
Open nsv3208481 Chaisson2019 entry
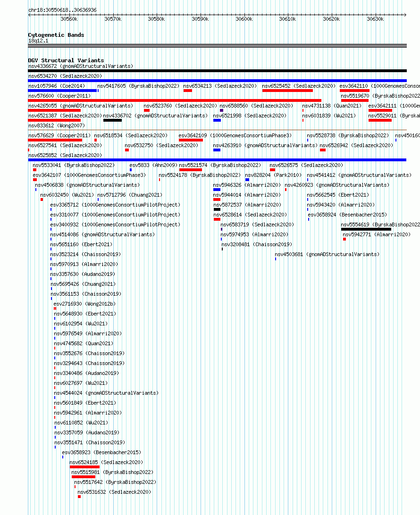(257, 244)
